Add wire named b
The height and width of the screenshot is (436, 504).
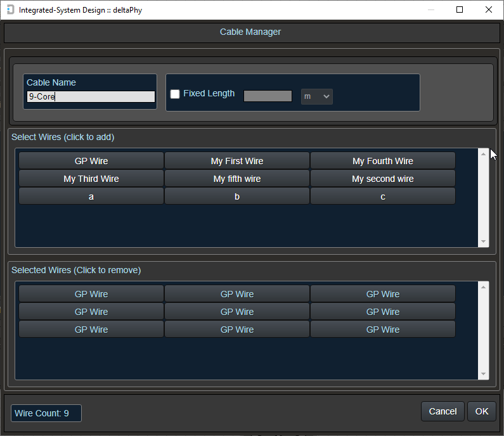point(237,196)
